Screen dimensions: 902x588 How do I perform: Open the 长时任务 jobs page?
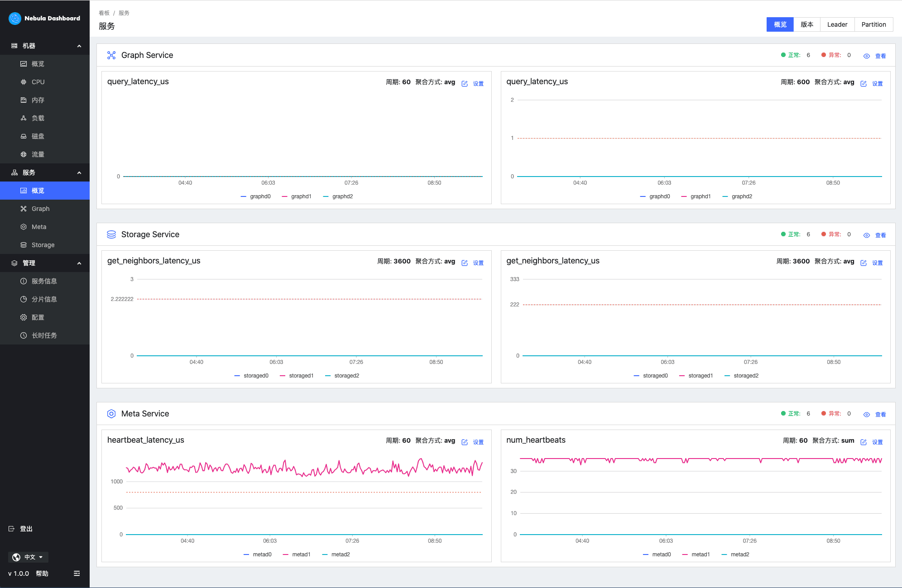pos(44,335)
